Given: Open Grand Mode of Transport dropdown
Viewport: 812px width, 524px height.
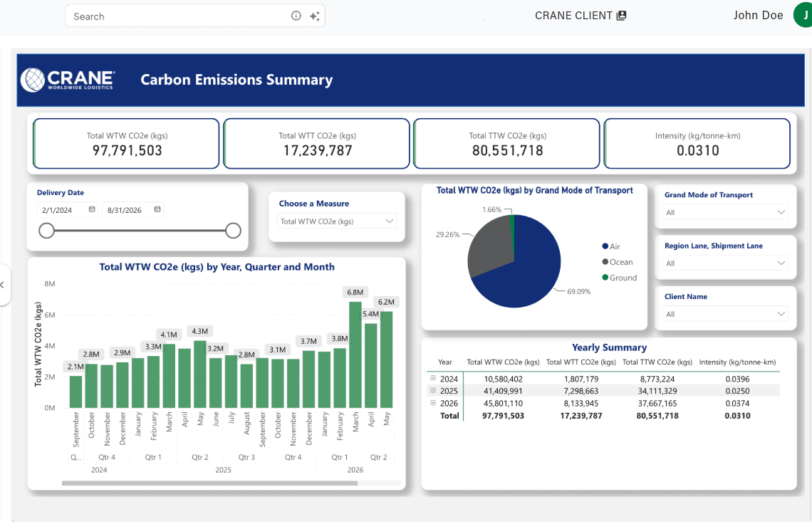Looking at the screenshot, I should click(726, 212).
